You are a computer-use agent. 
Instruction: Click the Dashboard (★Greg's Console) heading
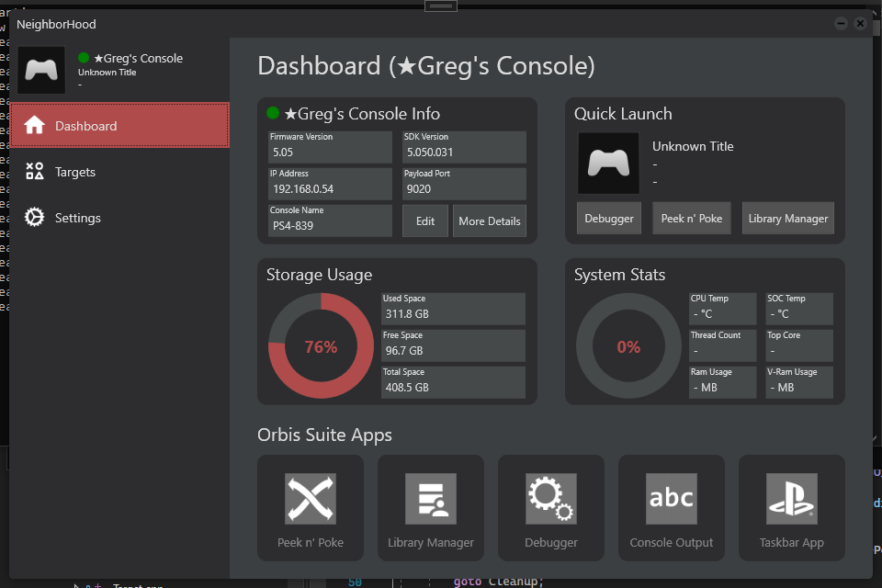(425, 66)
